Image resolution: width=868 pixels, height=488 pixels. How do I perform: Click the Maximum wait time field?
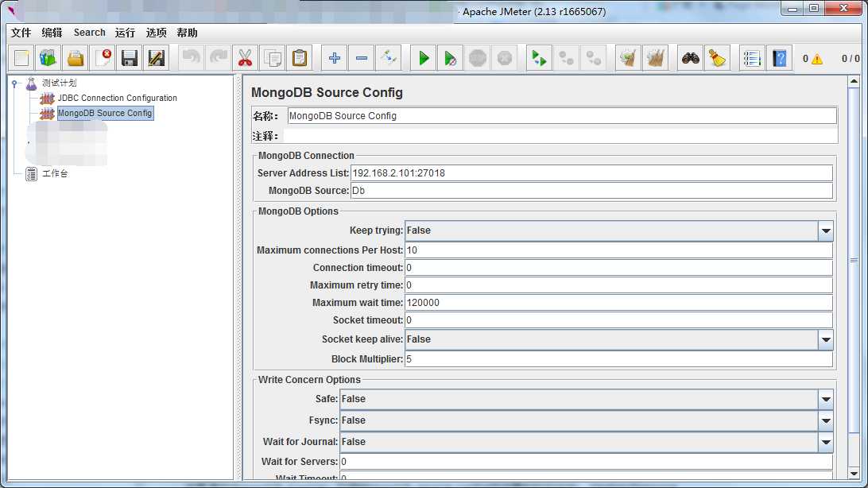(618, 303)
